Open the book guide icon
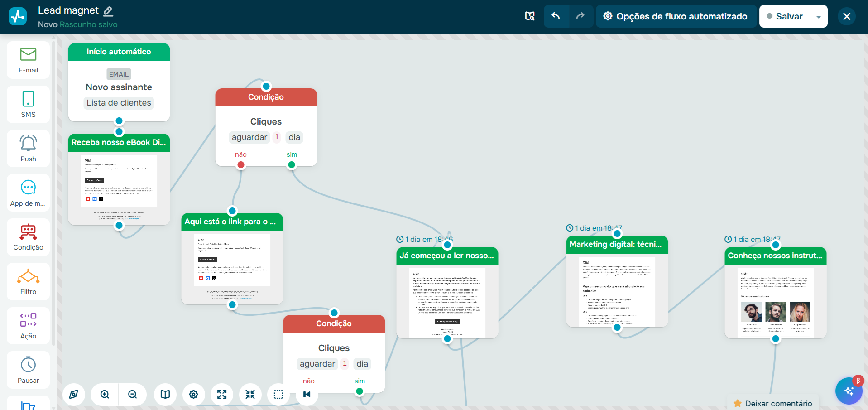The image size is (868, 410). tap(165, 394)
